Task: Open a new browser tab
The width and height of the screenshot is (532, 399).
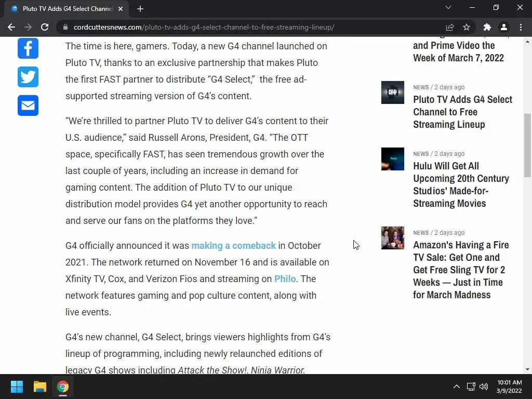Action: (x=140, y=9)
